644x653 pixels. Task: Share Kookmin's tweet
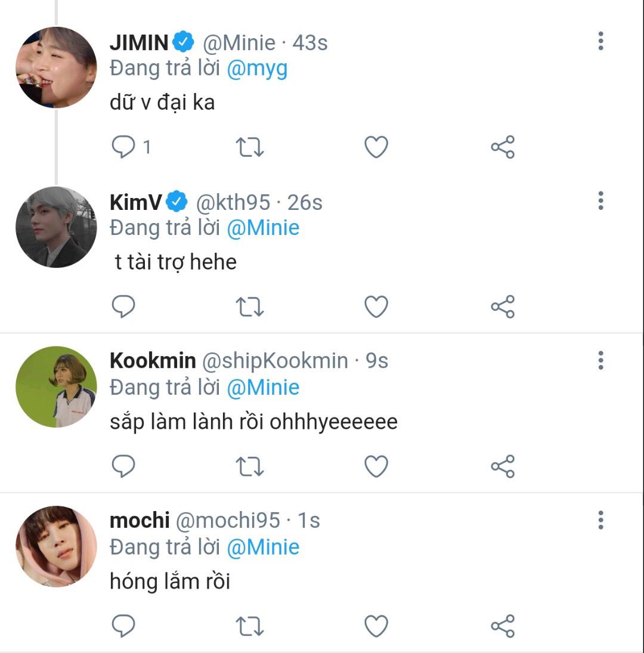503,466
